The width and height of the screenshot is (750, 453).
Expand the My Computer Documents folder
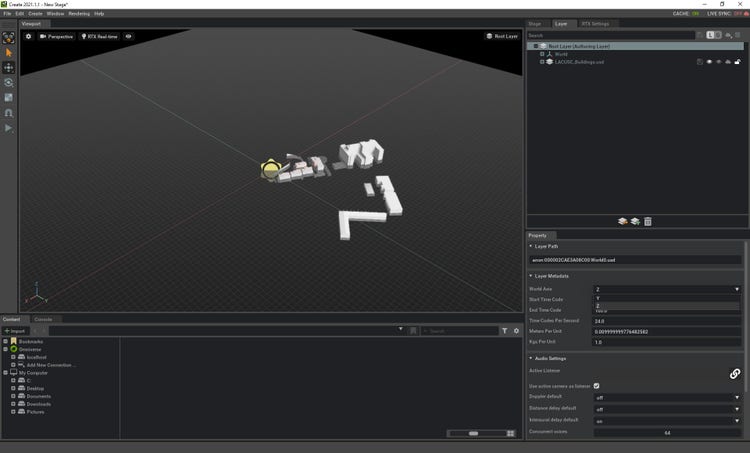click(12, 396)
